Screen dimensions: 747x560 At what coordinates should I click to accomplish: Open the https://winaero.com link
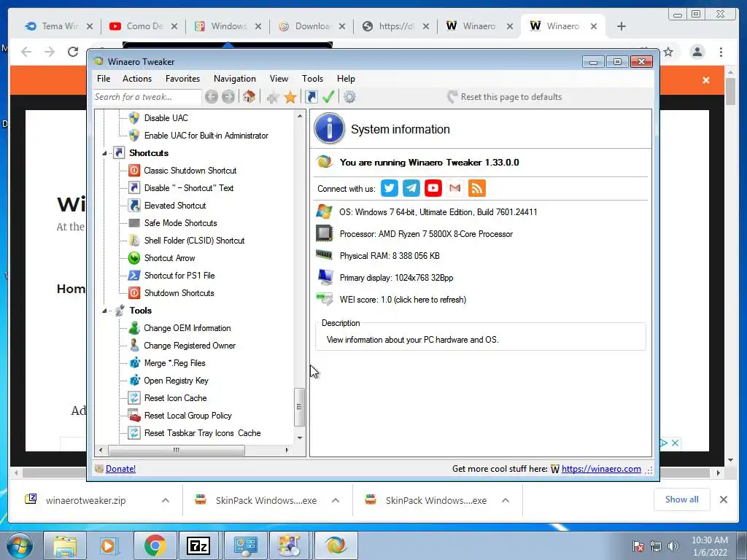601,469
